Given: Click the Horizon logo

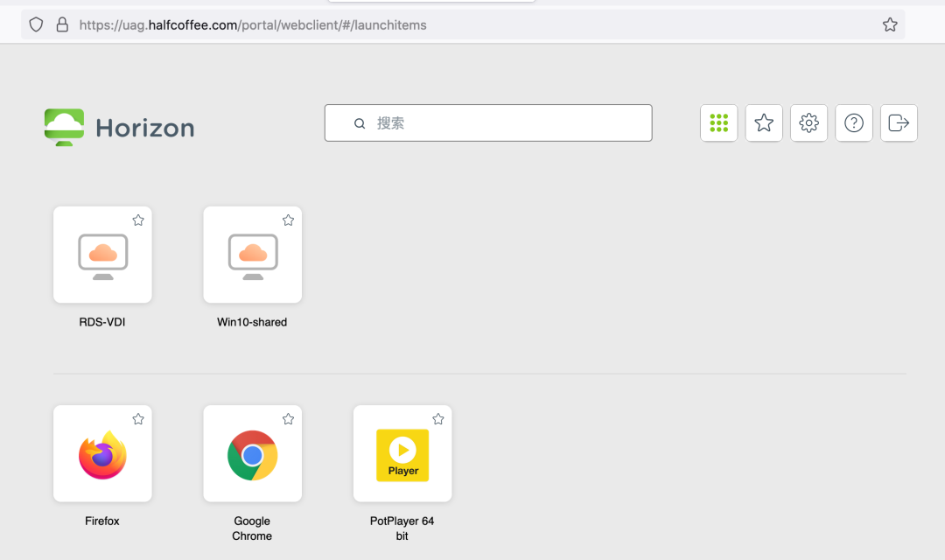Looking at the screenshot, I should [64, 127].
